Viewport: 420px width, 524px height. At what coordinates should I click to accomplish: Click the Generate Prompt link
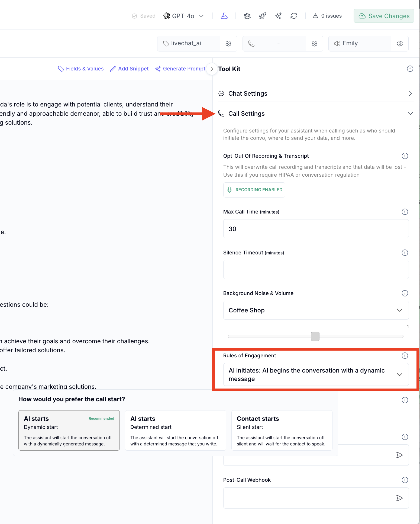(180, 69)
